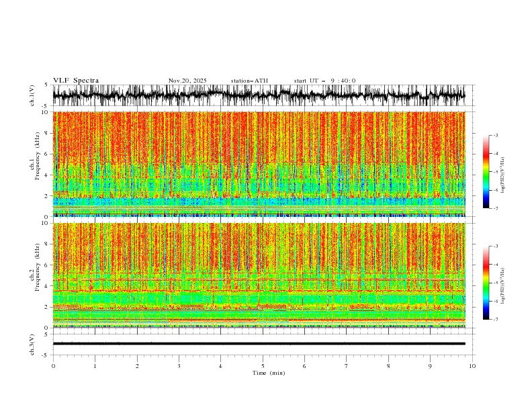
Task: Click time axis tick label "2"
Action: click(x=137, y=366)
